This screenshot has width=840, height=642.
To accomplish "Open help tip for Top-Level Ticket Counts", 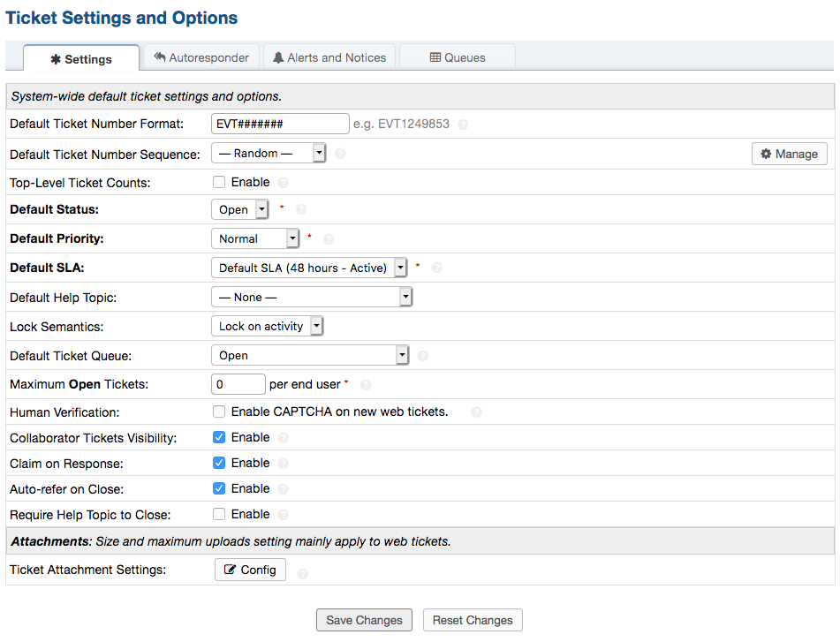I will [284, 183].
